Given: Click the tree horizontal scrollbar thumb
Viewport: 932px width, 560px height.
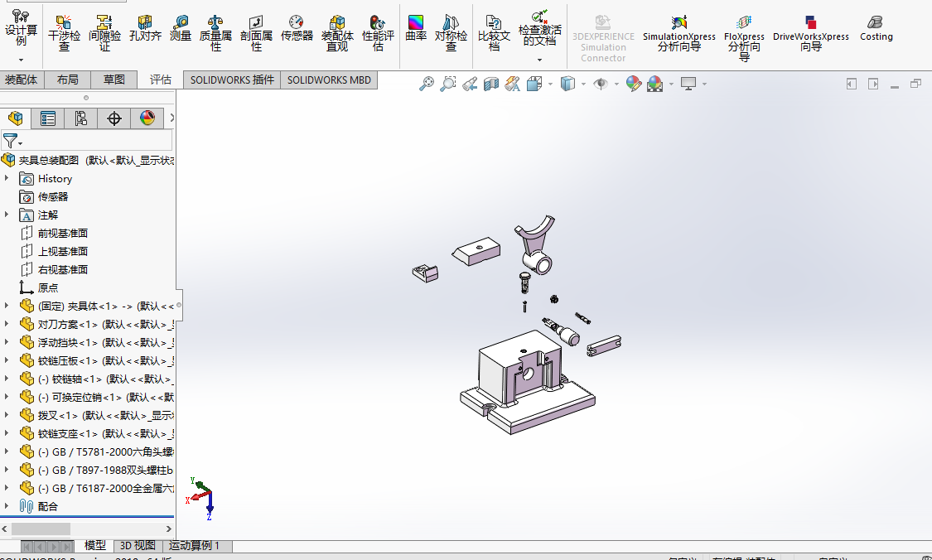Looking at the screenshot, I should click(41, 529).
